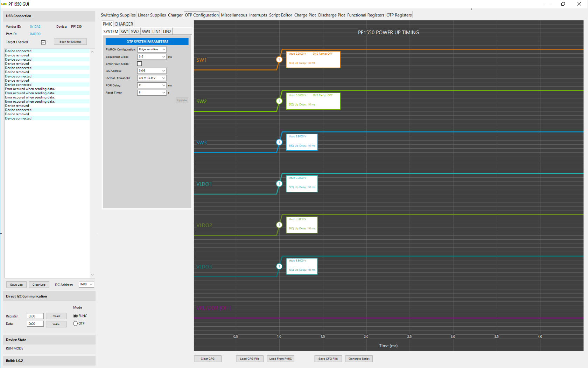Viewport: 588px width, 368px height.
Task: Click the Register input field
Action: pyautogui.click(x=35, y=316)
